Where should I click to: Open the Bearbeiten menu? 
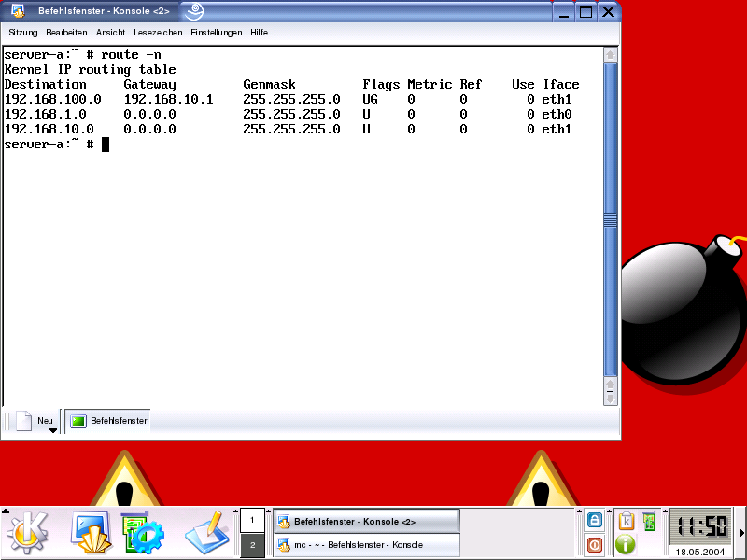coord(66,33)
